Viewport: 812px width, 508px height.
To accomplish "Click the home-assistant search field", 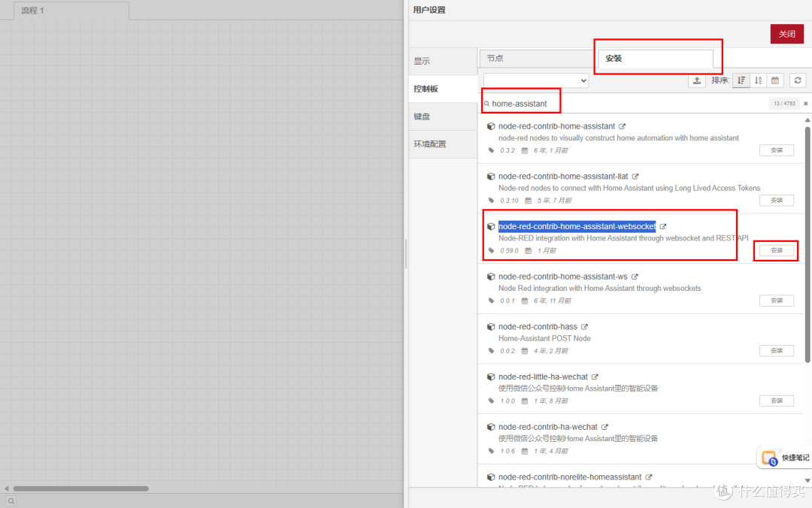I will coord(626,104).
